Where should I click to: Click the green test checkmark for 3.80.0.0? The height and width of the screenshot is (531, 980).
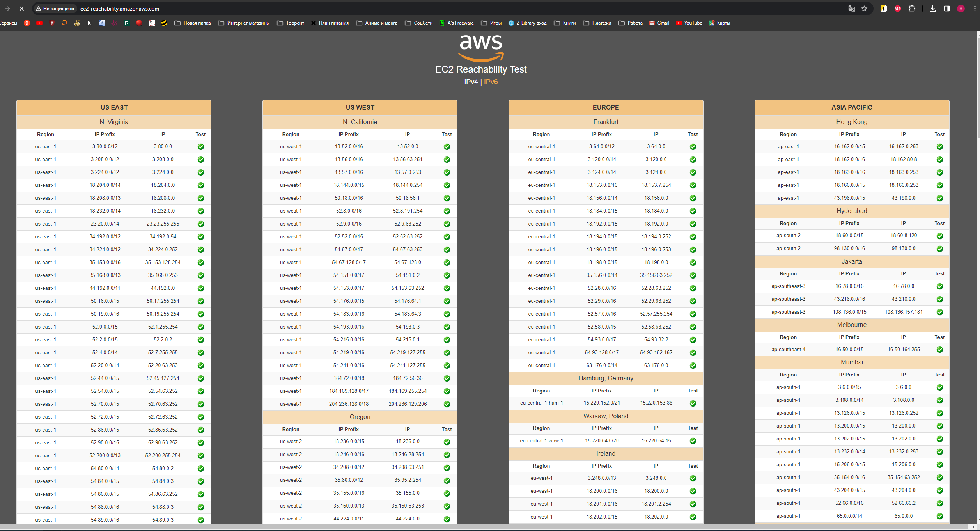tap(200, 147)
